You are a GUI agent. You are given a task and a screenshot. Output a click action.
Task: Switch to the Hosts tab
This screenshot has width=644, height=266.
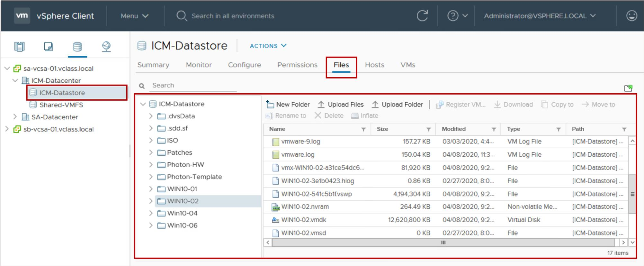[374, 65]
